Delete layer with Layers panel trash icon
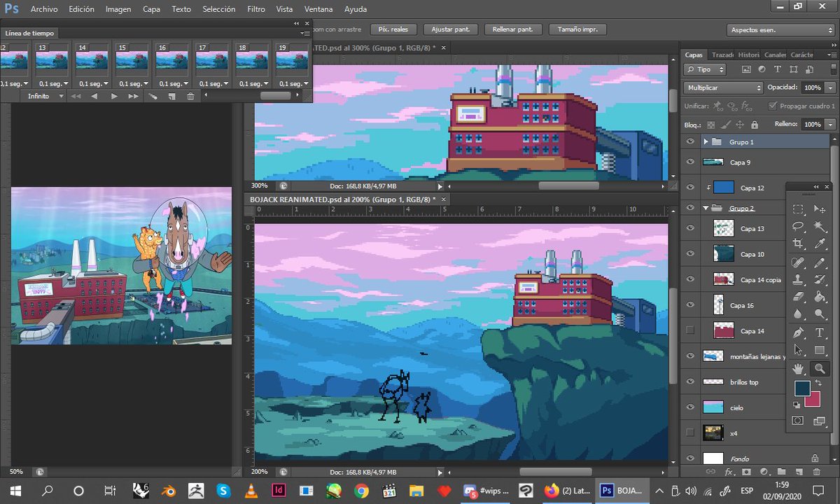Image resolution: width=840 pixels, height=504 pixels. [815, 472]
